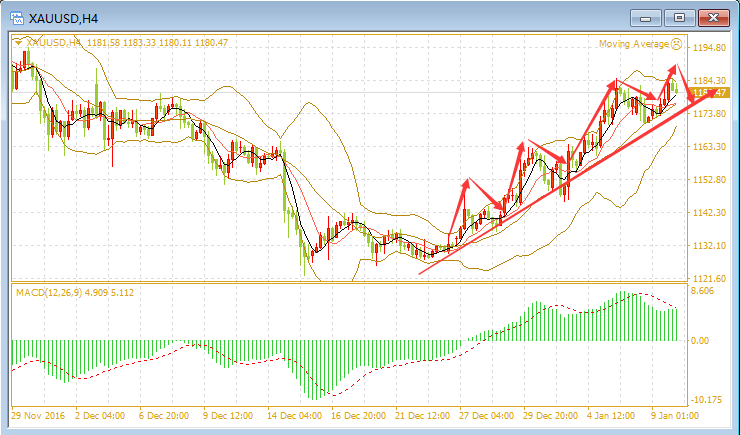Close the XAUUSD,H4 chart window

[x=713, y=18]
